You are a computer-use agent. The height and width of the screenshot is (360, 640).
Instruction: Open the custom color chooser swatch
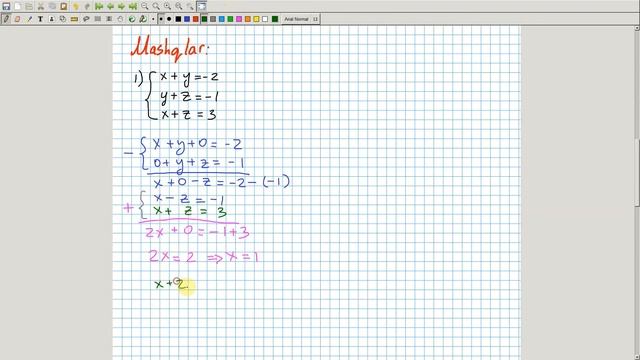tap(275, 19)
